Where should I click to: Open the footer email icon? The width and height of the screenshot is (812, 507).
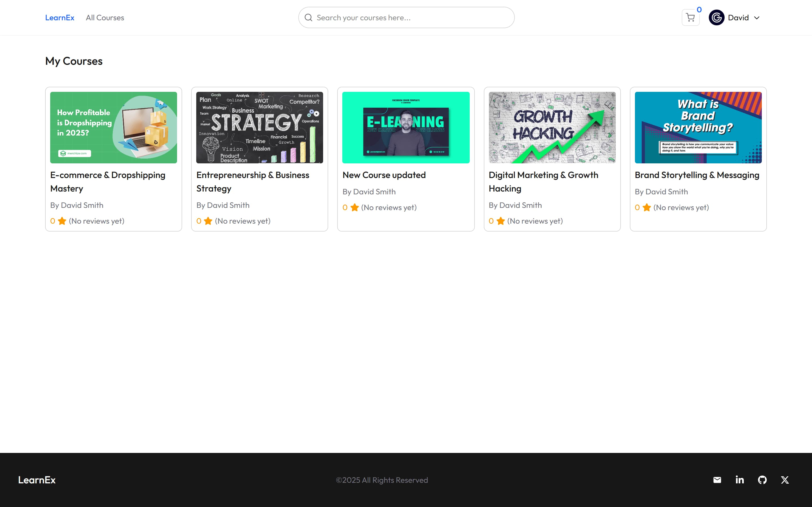(717, 480)
